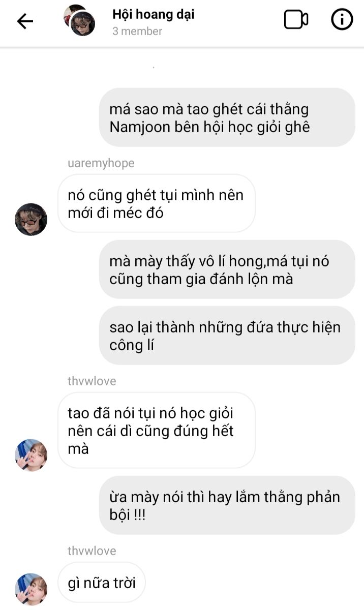Select the 'thằng phản bội !!!' message
Viewport: 364px width, 610px height.
click(227, 505)
